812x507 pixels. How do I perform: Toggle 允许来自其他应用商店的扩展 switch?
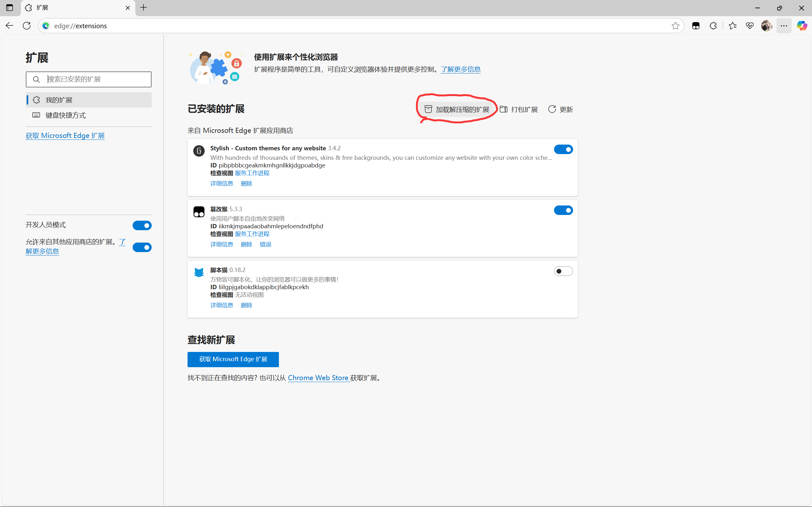tap(142, 247)
